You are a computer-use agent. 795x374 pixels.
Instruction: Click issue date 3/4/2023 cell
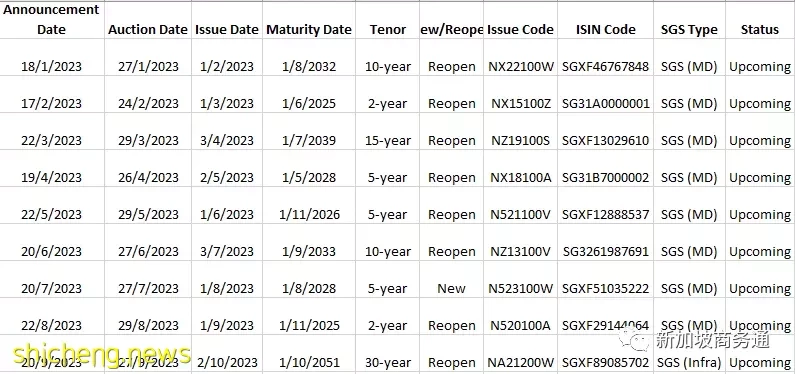(x=227, y=132)
